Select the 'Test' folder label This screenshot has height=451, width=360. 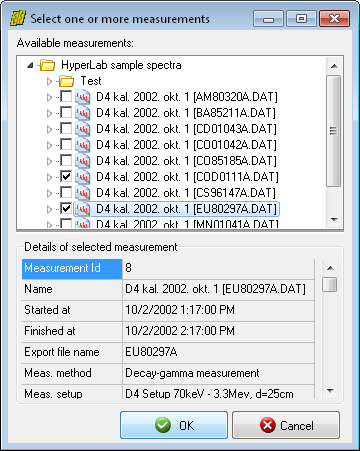tap(91, 81)
